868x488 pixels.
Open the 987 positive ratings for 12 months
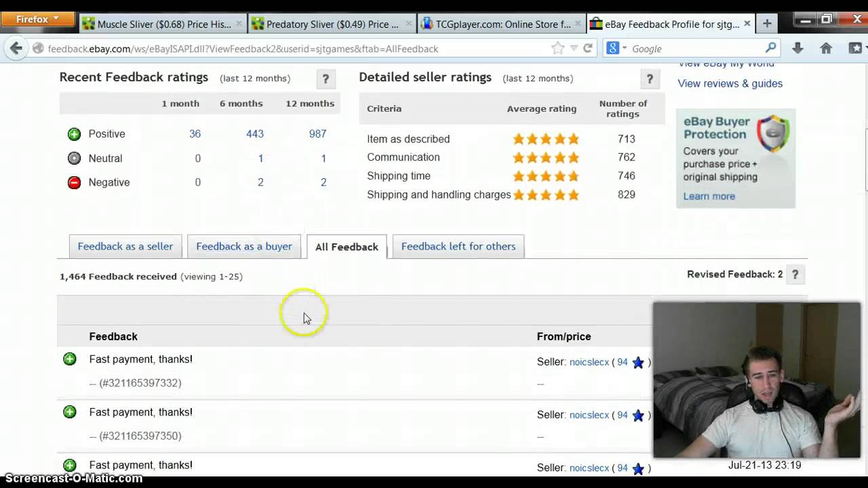coord(317,134)
